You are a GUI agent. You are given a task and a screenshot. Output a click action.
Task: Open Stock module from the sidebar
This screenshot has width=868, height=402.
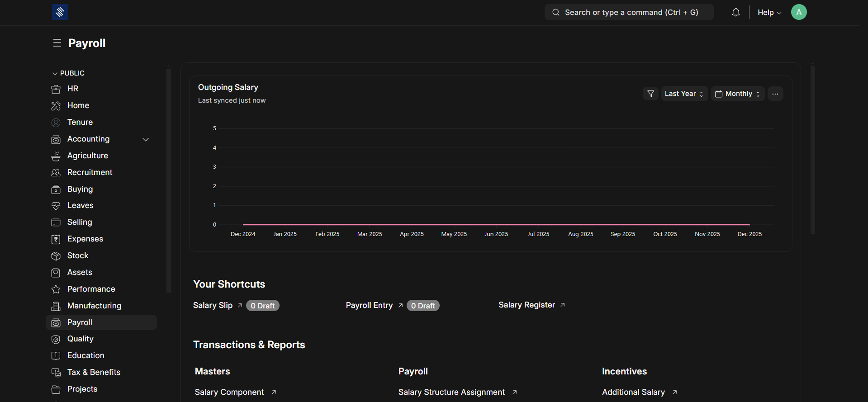pyautogui.click(x=78, y=255)
